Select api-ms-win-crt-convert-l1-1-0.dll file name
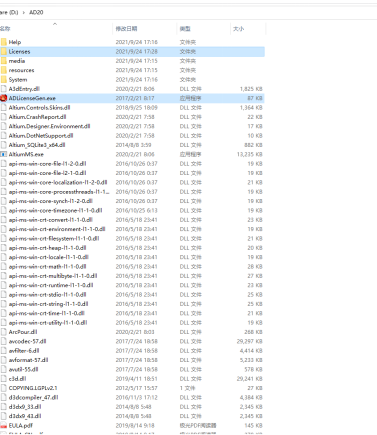This screenshot has height=435, width=377. 51,220
